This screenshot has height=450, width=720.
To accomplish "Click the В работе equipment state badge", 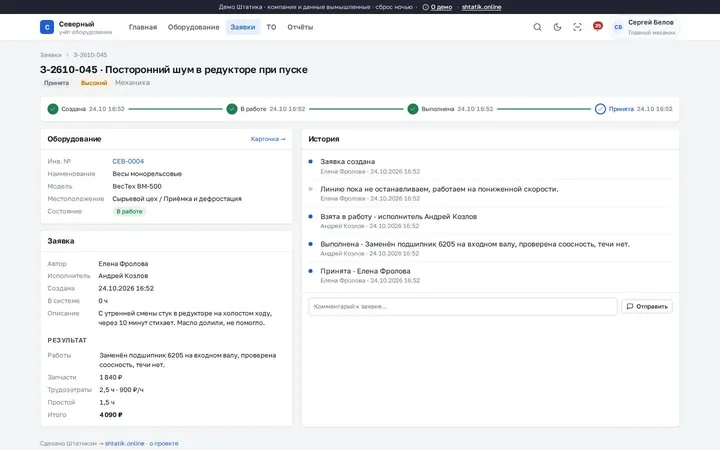I will point(129,212).
